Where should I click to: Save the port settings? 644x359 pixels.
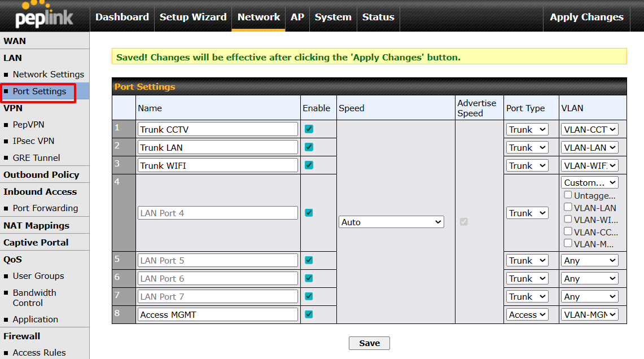point(369,343)
